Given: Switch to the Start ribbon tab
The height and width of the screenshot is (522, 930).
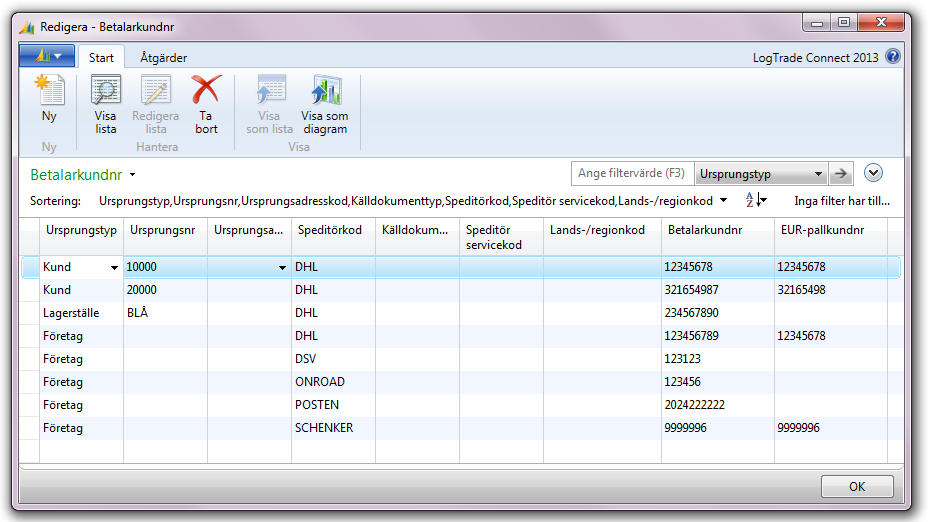Looking at the screenshot, I should 101,58.
